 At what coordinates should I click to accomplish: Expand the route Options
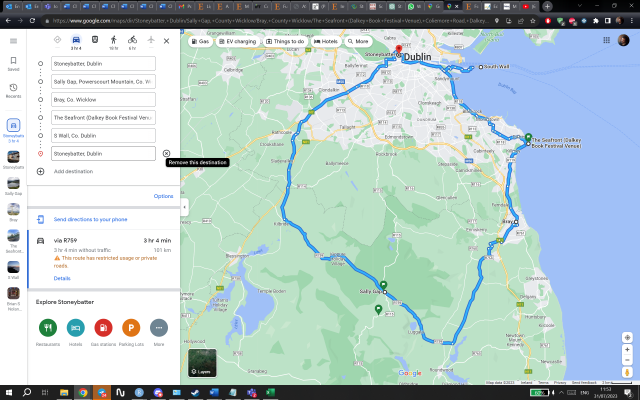pyautogui.click(x=163, y=196)
